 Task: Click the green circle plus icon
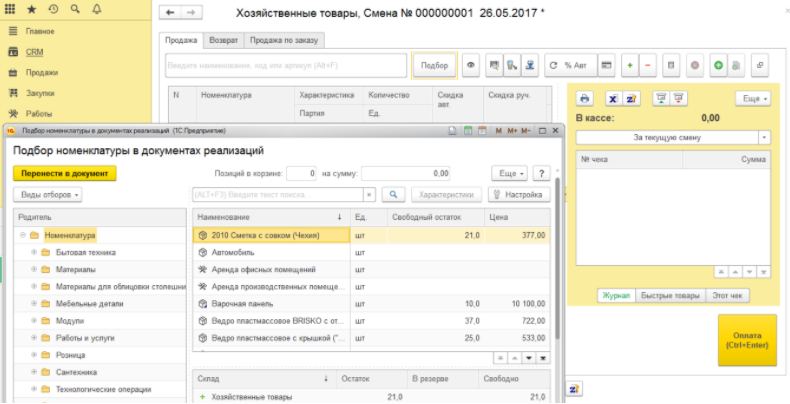pyautogui.click(x=718, y=65)
